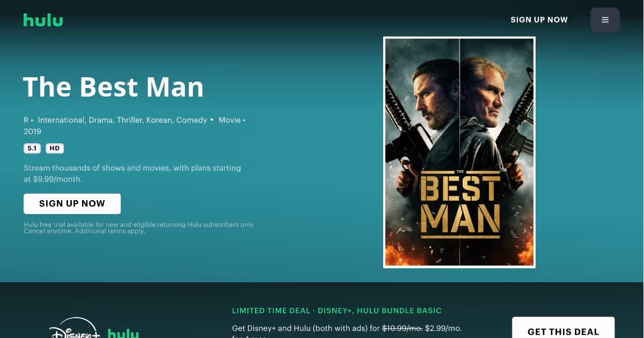The width and height of the screenshot is (644, 338).
Task: Select the Comedy genre tag
Action: click(192, 120)
